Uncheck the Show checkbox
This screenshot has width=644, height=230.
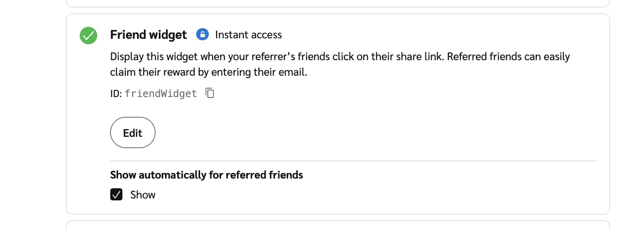point(117,195)
